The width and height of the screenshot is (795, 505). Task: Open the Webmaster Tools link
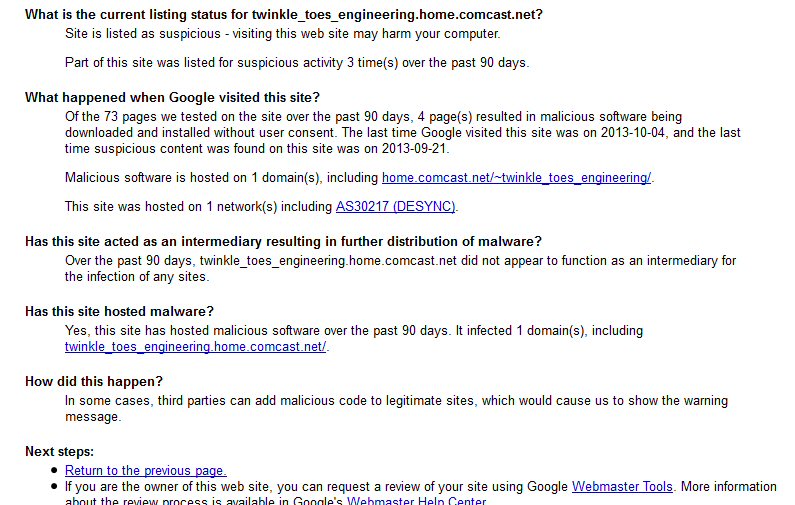(x=622, y=487)
